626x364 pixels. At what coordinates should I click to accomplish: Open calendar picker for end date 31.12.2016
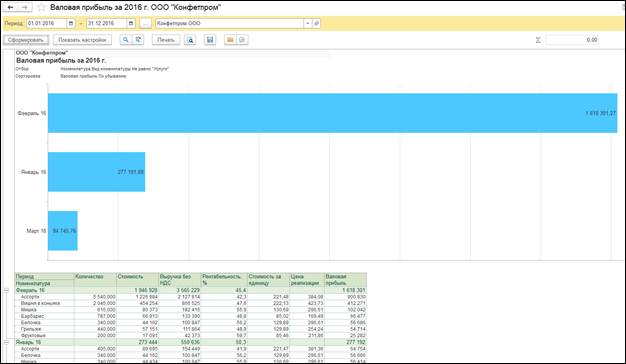tap(131, 24)
